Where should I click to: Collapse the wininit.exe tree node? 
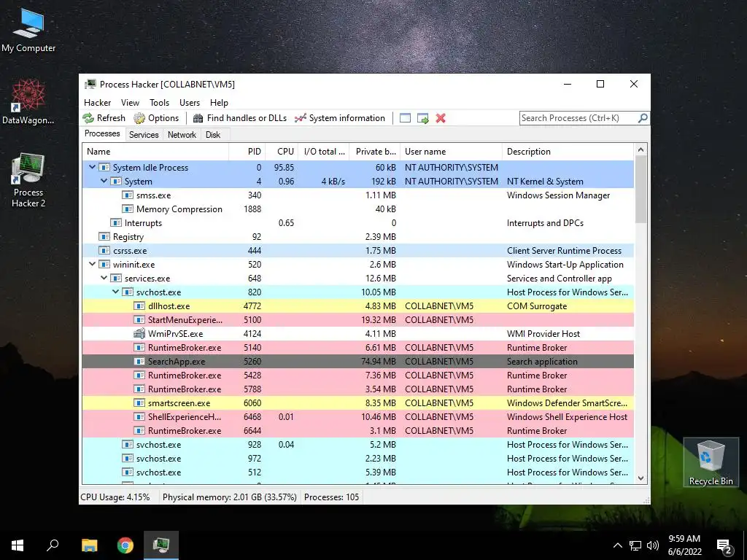[x=93, y=264]
